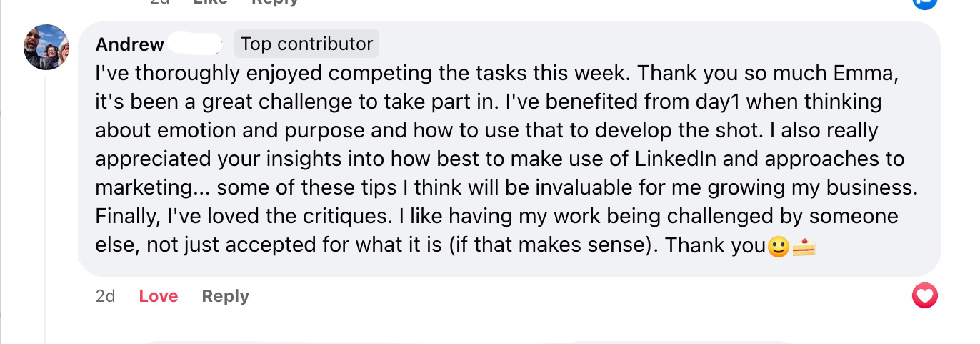Click the partially visible Like link at top
The height and width of the screenshot is (344, 980).
(x=210, y=2)
